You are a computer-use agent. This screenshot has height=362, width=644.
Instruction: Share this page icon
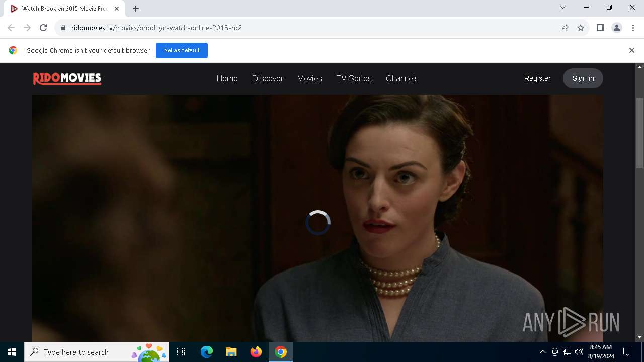(x=565, y=28)
